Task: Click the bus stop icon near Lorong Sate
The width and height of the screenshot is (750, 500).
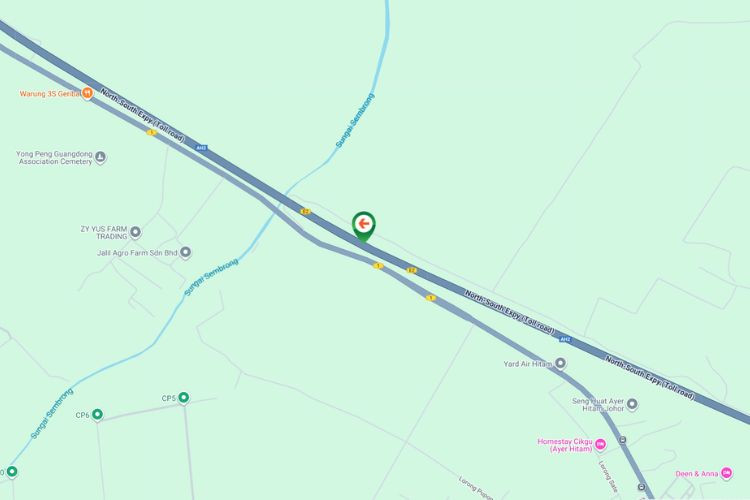Action: [x=641, y=487]
